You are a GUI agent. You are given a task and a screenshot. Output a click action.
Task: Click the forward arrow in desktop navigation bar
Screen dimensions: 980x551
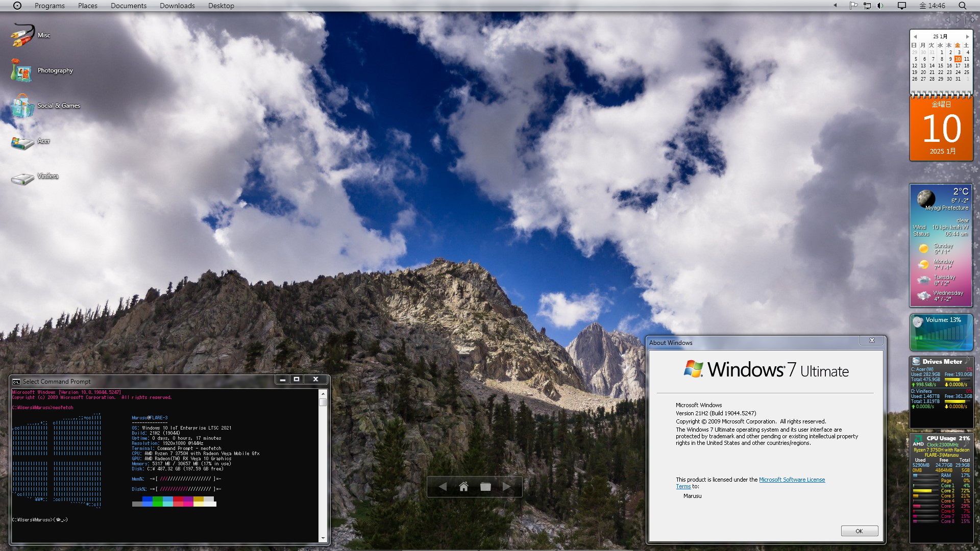pyautogui.click(x=506, y=487)
